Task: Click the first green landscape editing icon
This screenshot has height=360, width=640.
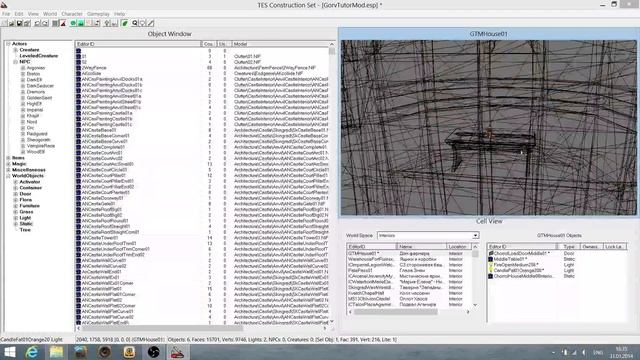Action: pyautogui.click(x=73, y=23)
